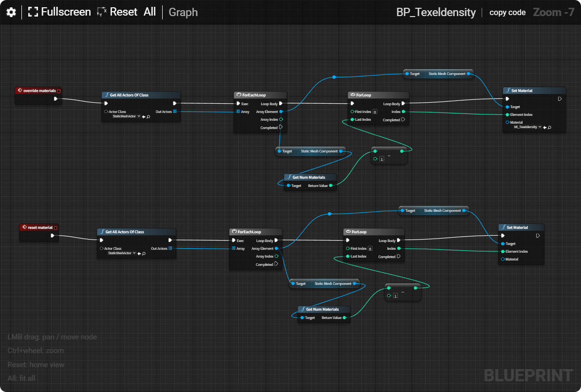Click Actor Class pin in override materials chain

tap(106, 112)
